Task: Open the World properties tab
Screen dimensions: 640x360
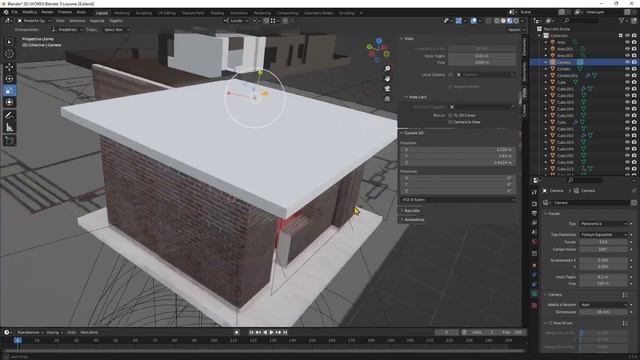Action: pos(535,241)
